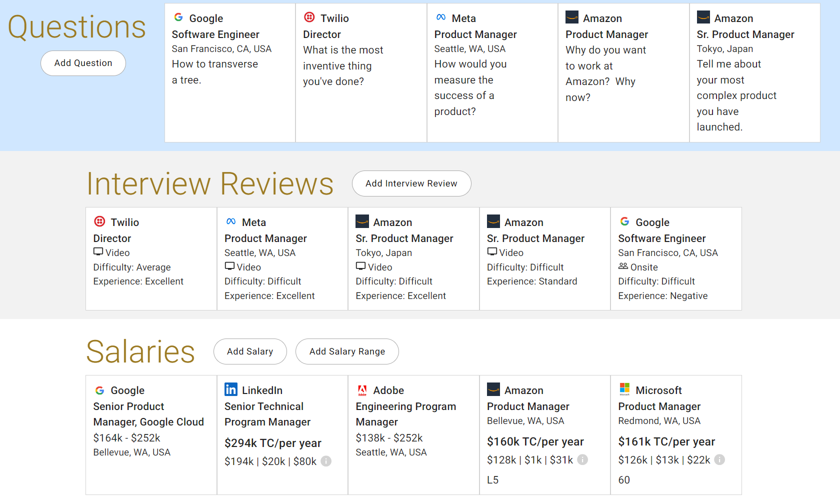840x504 pixels.
Task: Click the Adobe logo in Salaries
Action: [362, 390]
